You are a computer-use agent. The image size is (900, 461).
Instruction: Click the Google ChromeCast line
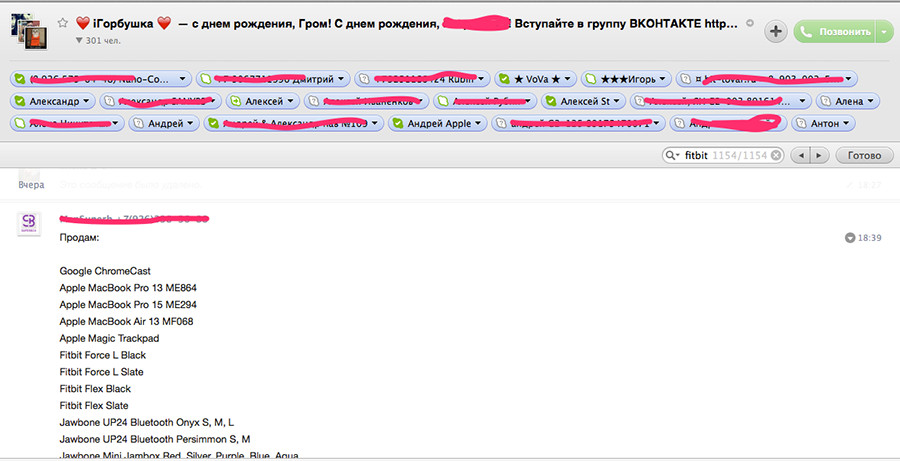pyautogui.click(x=105, y=271)
